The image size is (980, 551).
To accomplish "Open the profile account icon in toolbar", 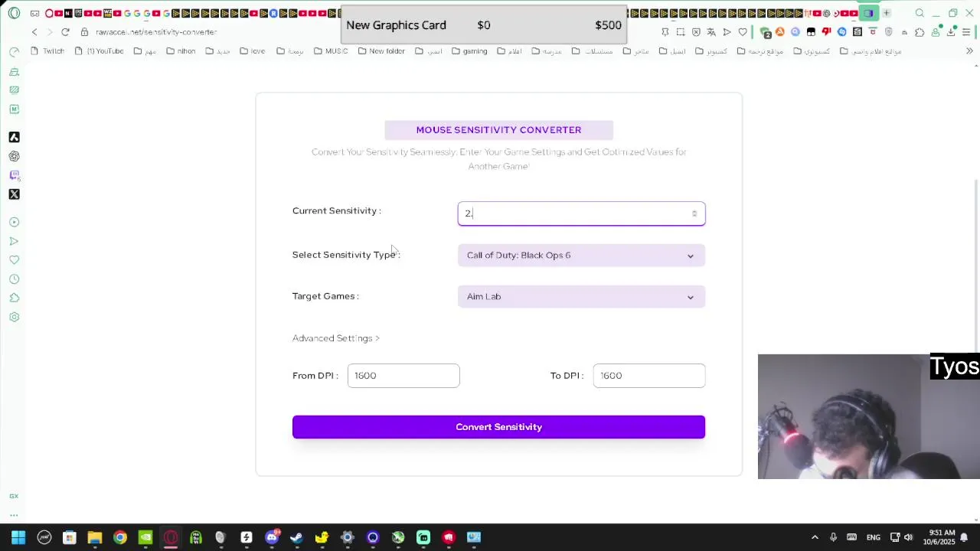I will [x=936, y=32].
